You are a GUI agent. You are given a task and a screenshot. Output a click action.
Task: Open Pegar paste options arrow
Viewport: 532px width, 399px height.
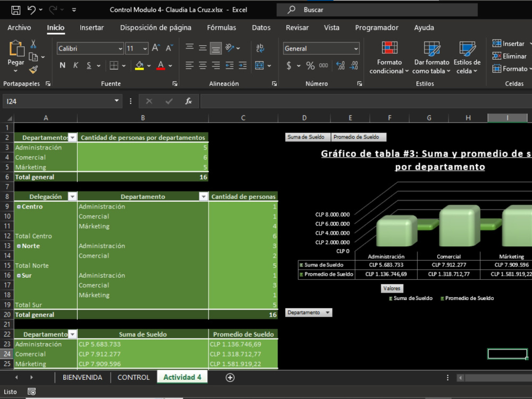click(15, 71)
